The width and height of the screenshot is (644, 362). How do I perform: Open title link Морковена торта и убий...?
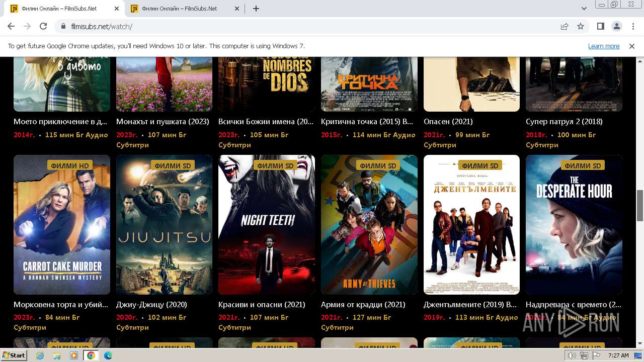61,305
